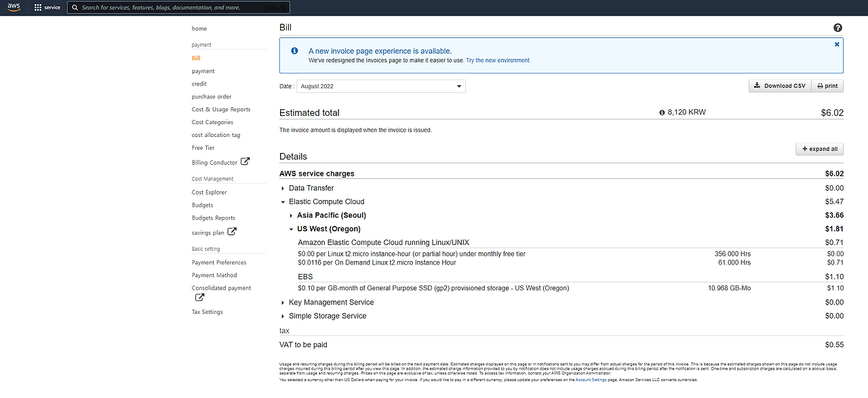Expand the Data Transfer section

click(x=283, y=188)
